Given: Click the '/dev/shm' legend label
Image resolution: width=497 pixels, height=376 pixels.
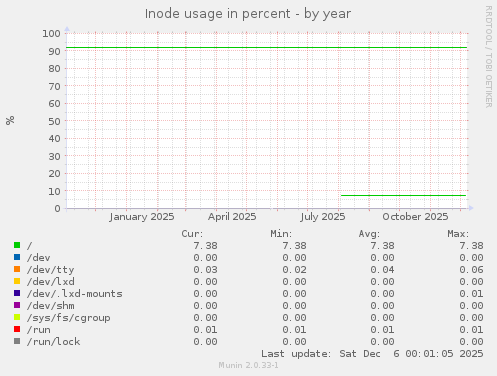Looking at the screenshot, I should (51, 305).
